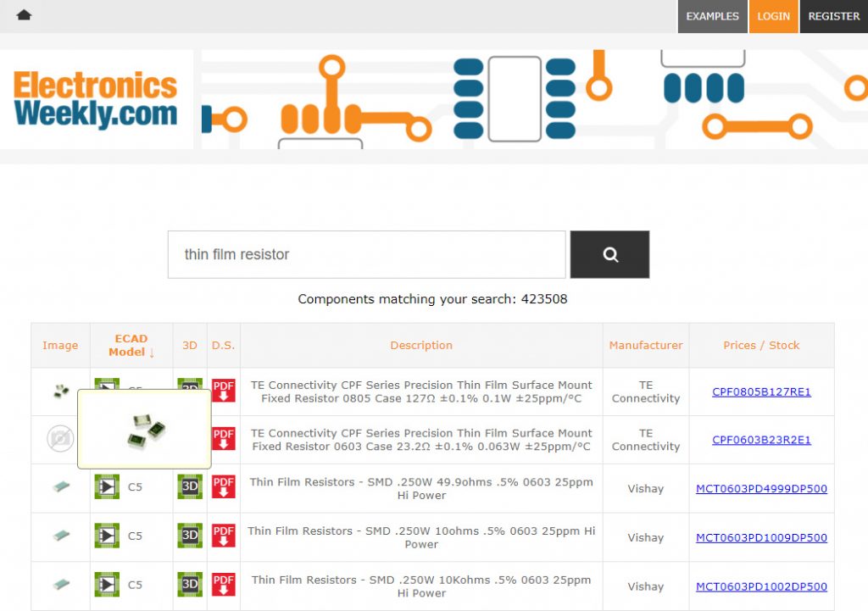Open datasheet PDF for CPF0805B127RE1
The image size is (868, 611).
click(x=224, y=391)
